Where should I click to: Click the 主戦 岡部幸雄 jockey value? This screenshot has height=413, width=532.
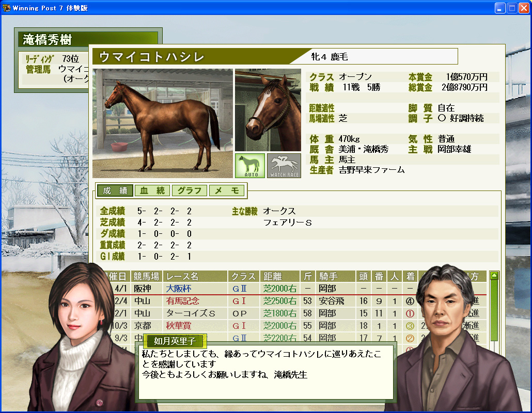coord(454,149)
